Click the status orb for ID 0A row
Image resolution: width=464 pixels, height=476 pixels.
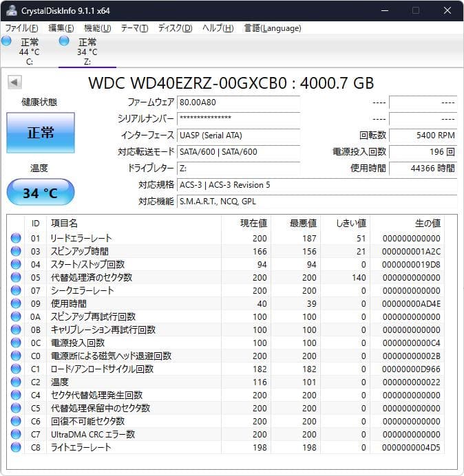pyautogui.click(x=16, y=316)
